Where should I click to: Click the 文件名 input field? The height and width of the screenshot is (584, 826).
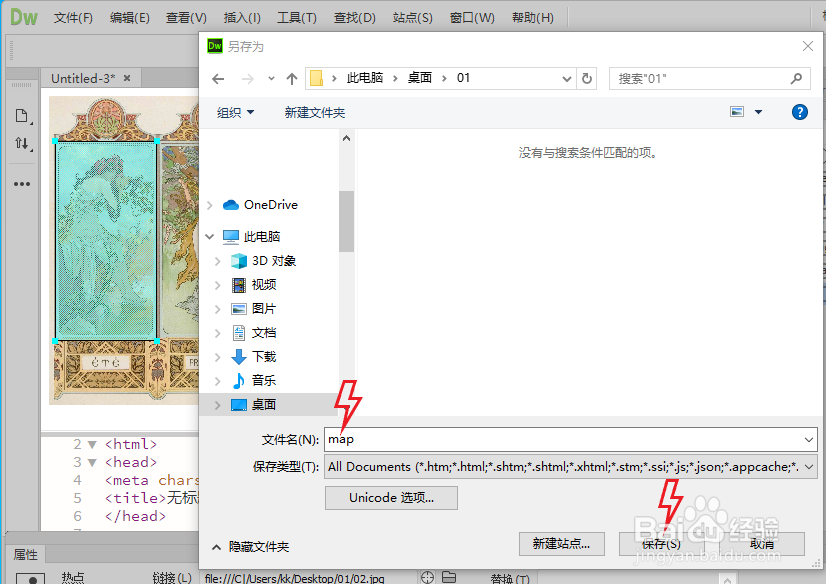pyautogui.click(x=571, y=439)
